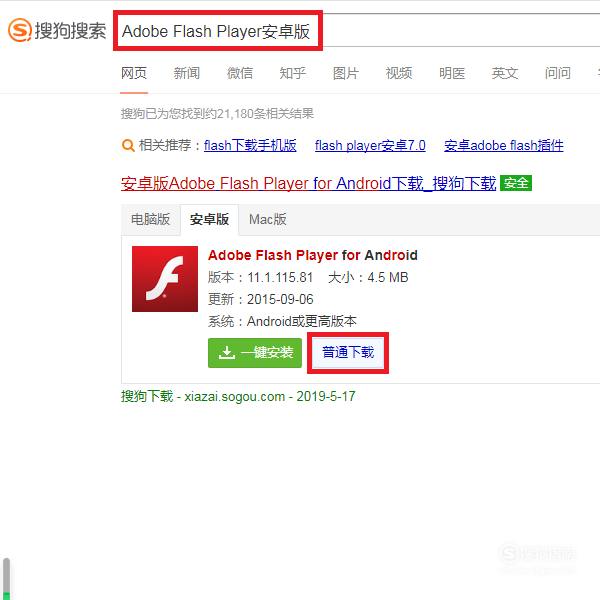Select the 电脑版 version tab

(x=150, y=219)
